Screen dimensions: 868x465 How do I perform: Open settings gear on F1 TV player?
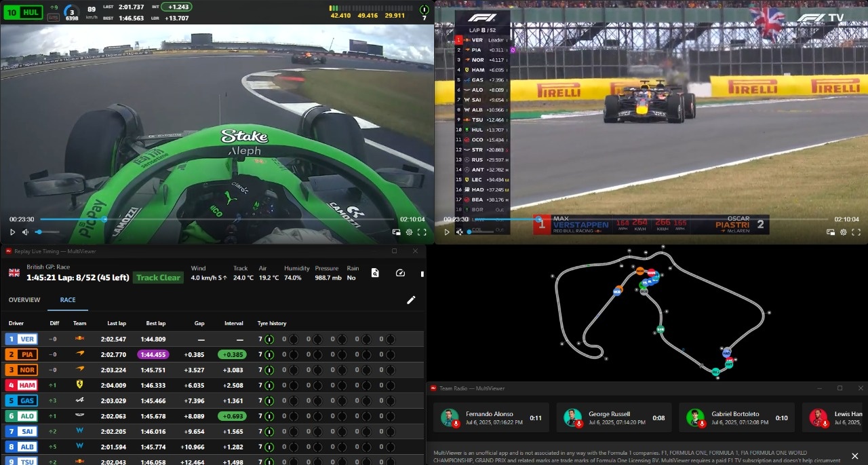(843, 232)
